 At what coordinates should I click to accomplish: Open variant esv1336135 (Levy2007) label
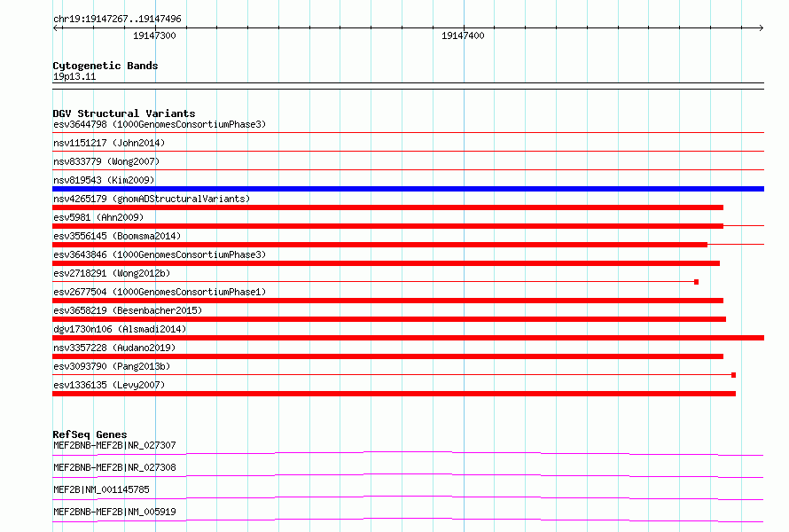coord(109,385)
